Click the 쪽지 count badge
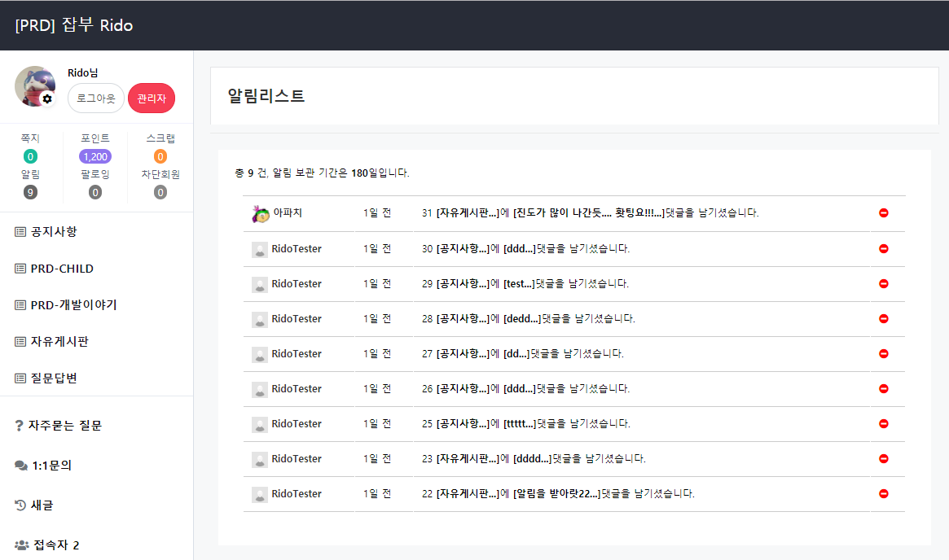This screenshot has height=560, width=949. (30, 156)
